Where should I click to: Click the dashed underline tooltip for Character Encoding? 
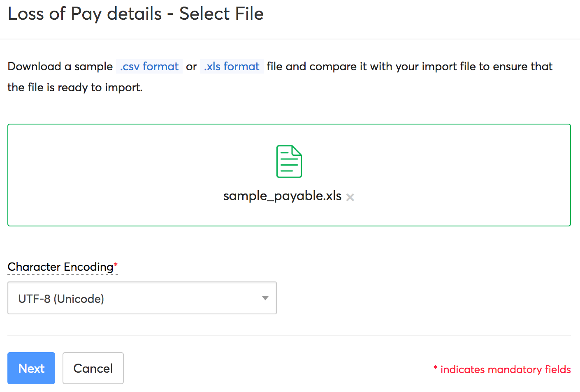pyautogui.click(x=62, y=273)
